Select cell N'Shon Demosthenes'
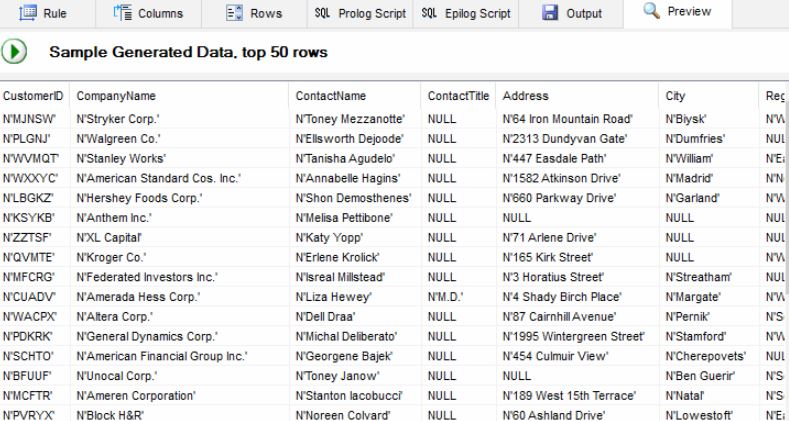 coord(354,198)
